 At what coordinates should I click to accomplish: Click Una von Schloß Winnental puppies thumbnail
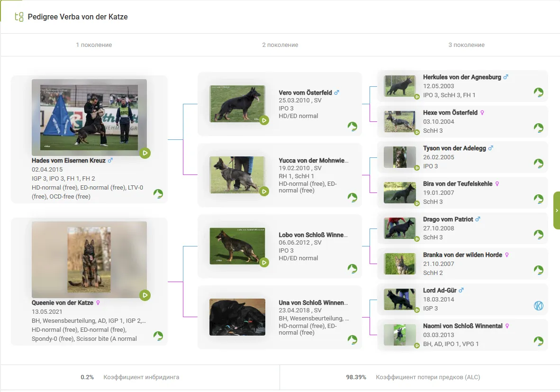(237, 317)
